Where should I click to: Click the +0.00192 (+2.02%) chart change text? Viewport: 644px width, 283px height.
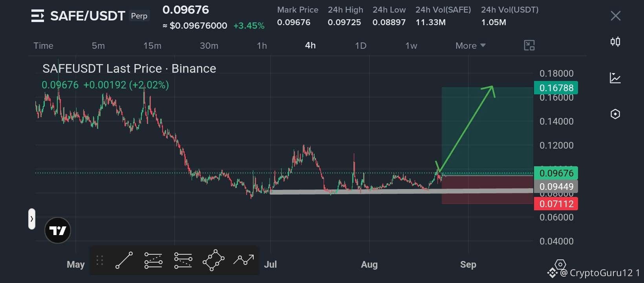tap(126, 85)
